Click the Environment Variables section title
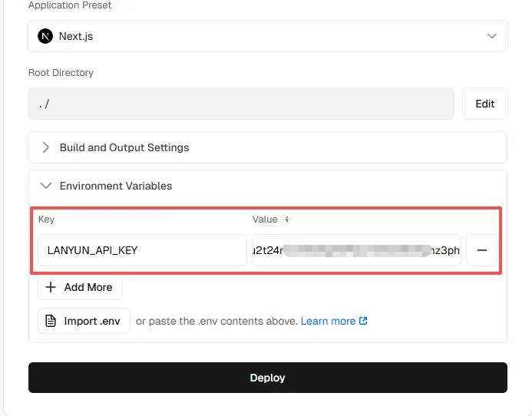This screenshot has height=416, width=532. point(116,186)
